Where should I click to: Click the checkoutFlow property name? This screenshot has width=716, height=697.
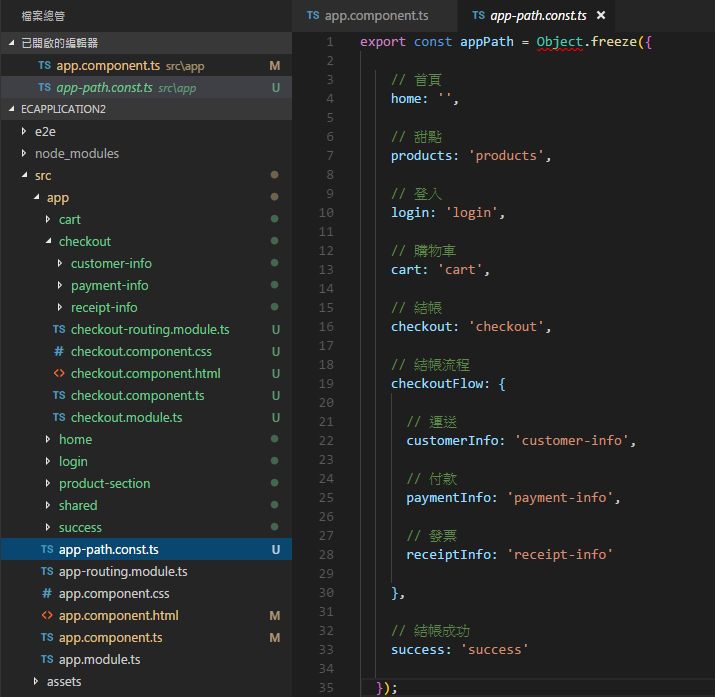pos(437,384)
